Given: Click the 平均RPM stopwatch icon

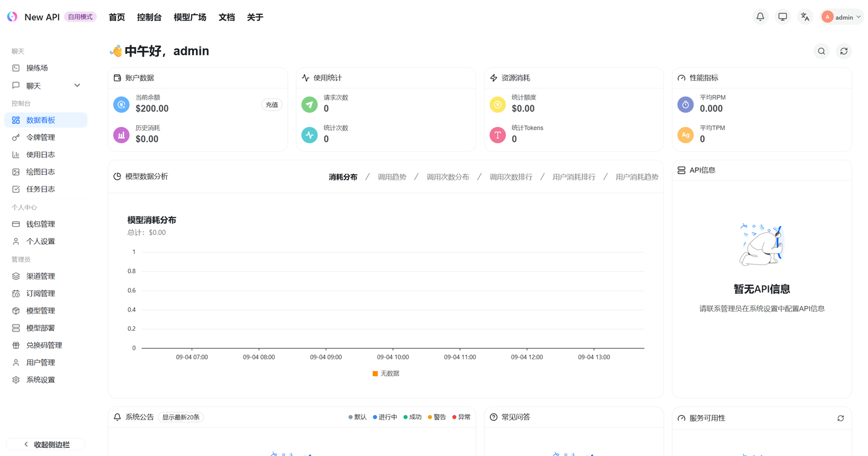Looking at the screenshot, I should coord(686,105).
